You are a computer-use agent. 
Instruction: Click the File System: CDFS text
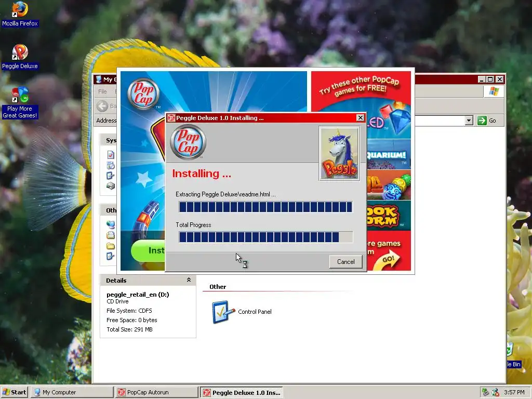(x=129, y=311)
